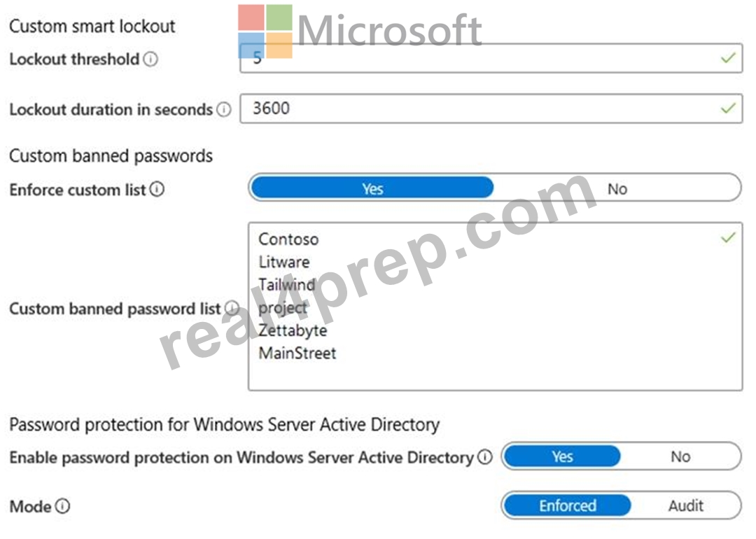Click the MainStreet entry in banned password list
This screenshot has width=756, height=539.
coord(297,353)
